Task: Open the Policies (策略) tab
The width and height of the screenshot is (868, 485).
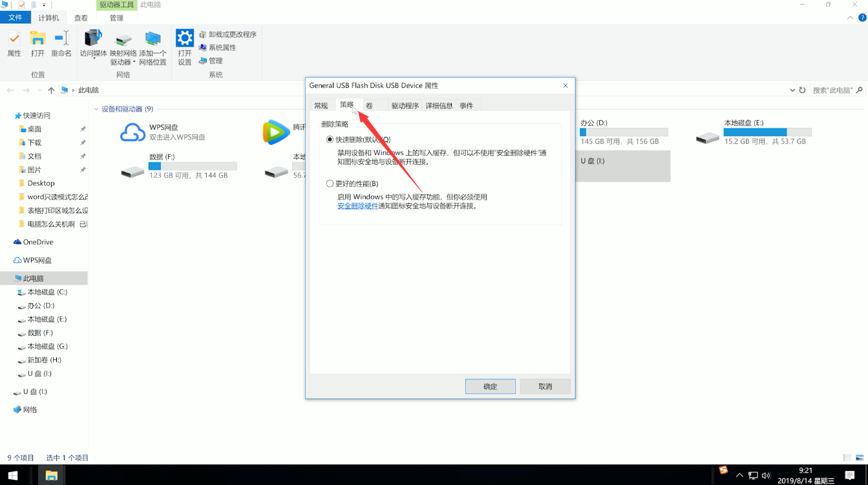Action: point(347,105)
